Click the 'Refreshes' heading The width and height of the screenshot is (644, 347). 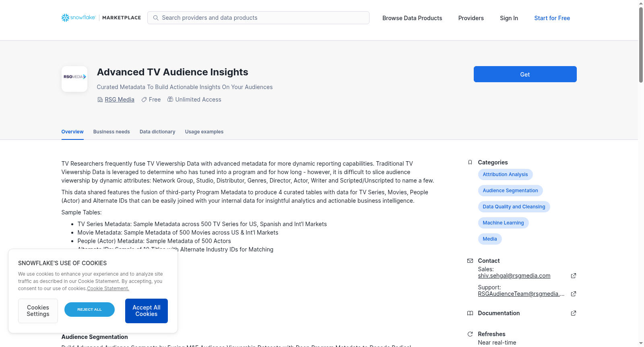[491, 334]
